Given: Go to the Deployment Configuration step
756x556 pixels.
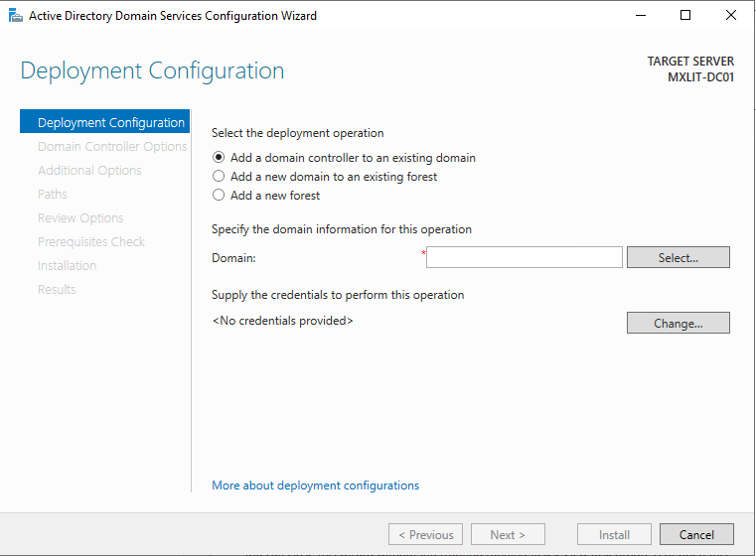Looking at the screenshot, I should 110,123.
